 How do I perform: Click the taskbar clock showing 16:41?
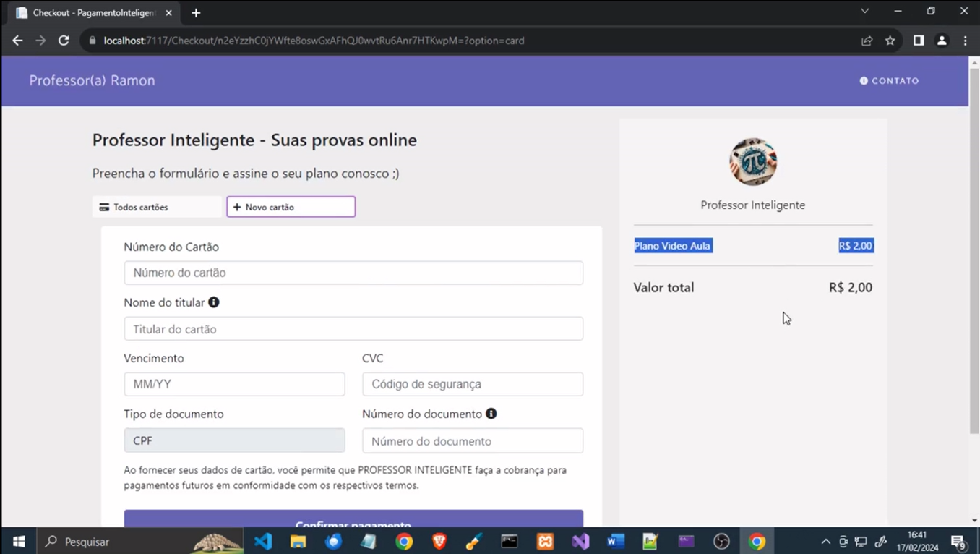tap(917, 542)
